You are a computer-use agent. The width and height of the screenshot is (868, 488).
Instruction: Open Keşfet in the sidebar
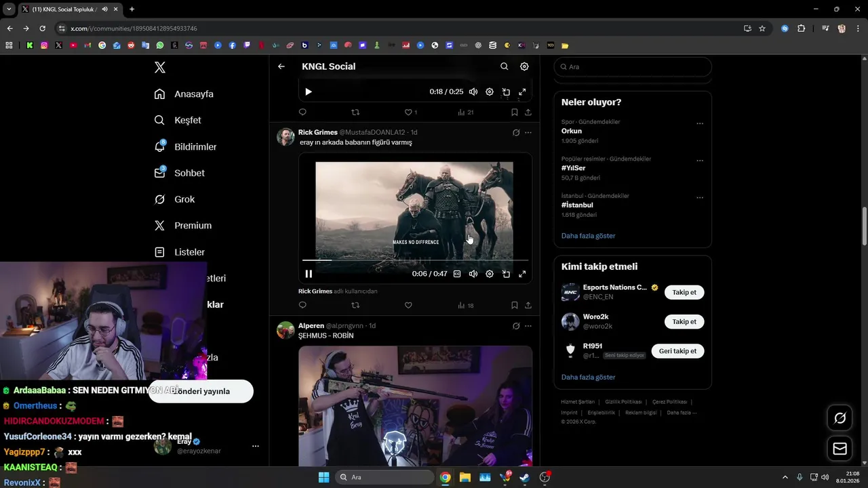pos(178,120)
